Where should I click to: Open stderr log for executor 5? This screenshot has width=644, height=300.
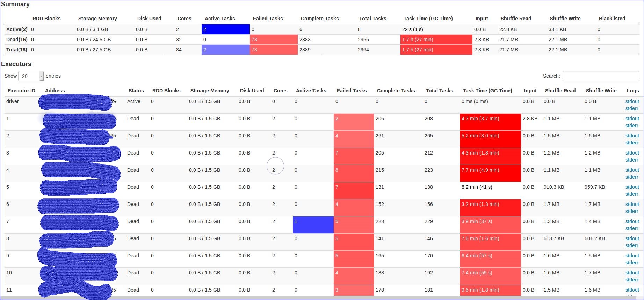[x=632, y=194]
